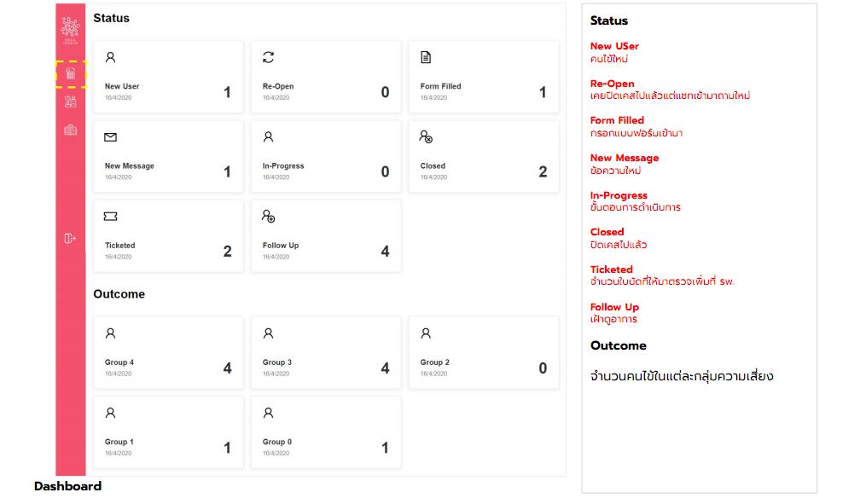Click the Follow Up count number 4
Image resolution: width=843 pixels, height=504 pixels.
click(385, 251)
